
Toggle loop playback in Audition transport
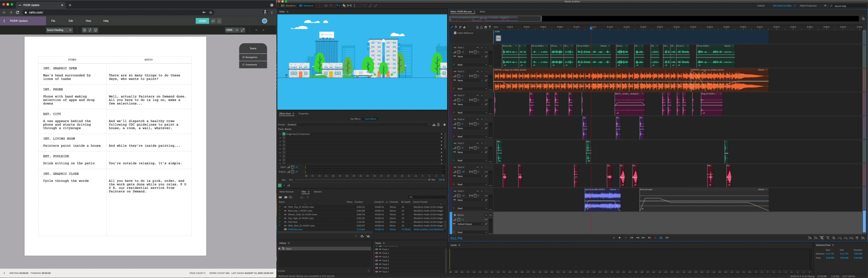coord(661,238)
